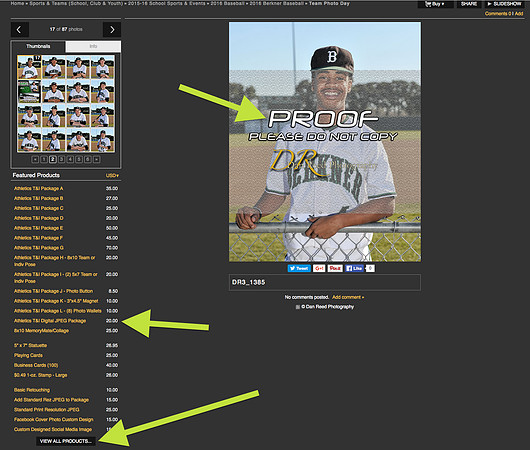Open Sports & Teams breadcrumb link

point(76,3)
